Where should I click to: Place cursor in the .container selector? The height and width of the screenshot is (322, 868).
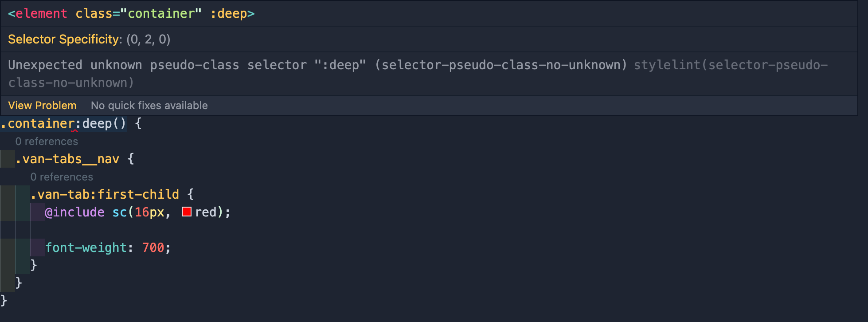[x=40, y=124]
